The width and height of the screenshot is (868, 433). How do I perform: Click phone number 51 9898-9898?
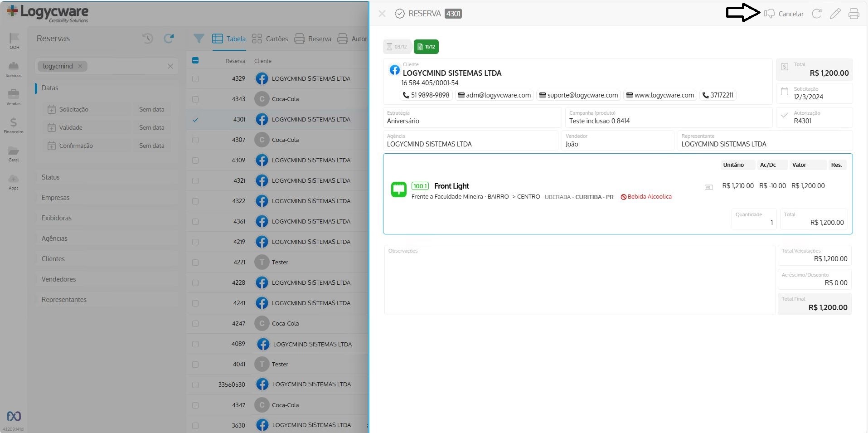(426, 95)
